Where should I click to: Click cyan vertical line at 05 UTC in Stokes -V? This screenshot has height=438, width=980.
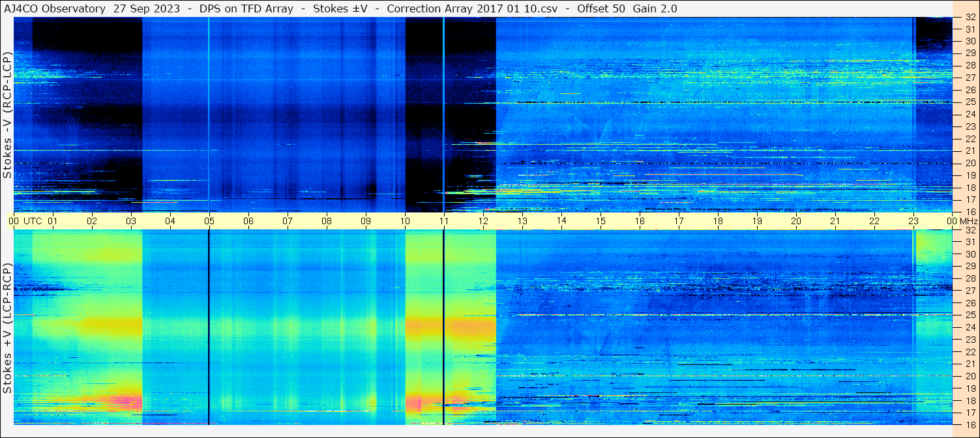(209, 115)
